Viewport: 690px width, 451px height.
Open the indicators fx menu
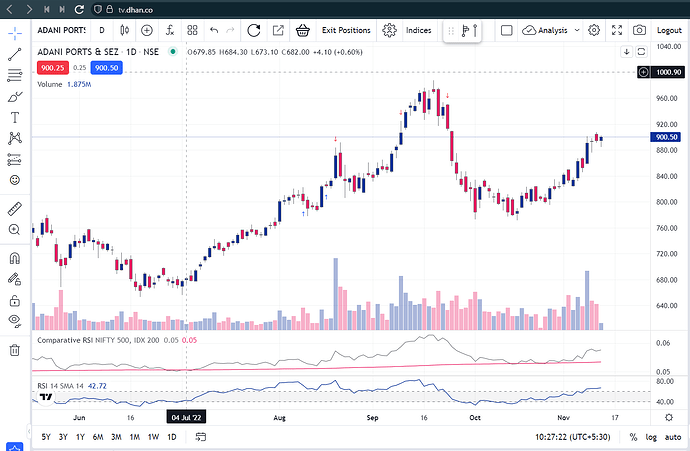170,30
